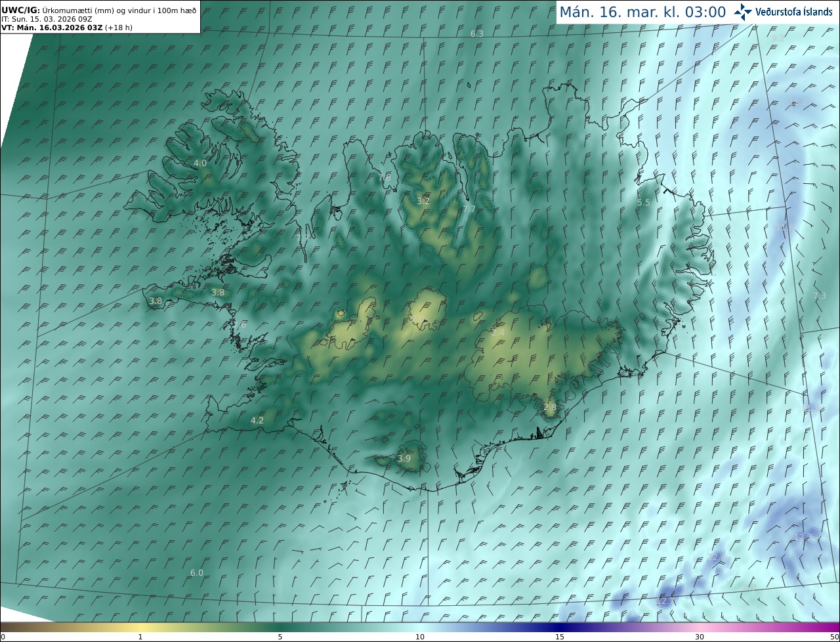
Task: Click the 6.3 value label on the map
Action: pos(477,33)
